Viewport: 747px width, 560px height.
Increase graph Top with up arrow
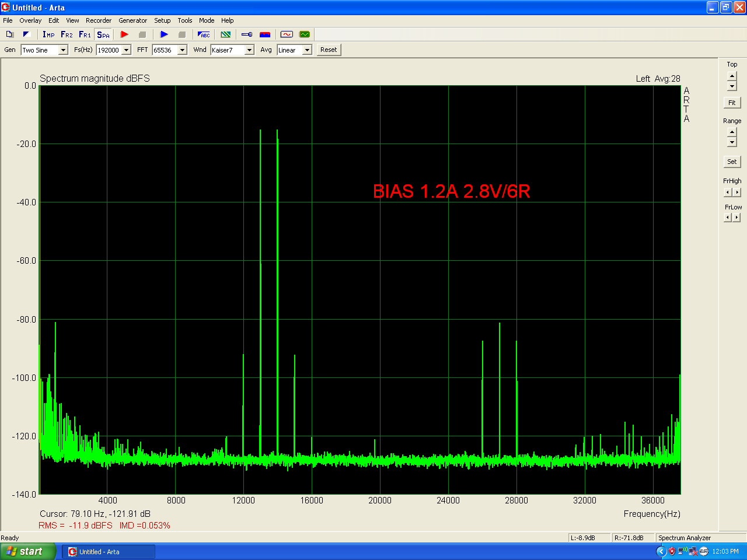click(732, 76)
